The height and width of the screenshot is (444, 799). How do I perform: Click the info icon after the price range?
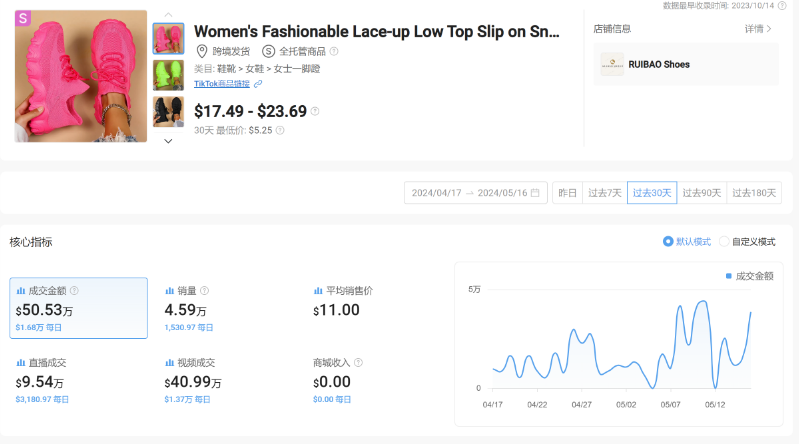[x=315, y=112]
